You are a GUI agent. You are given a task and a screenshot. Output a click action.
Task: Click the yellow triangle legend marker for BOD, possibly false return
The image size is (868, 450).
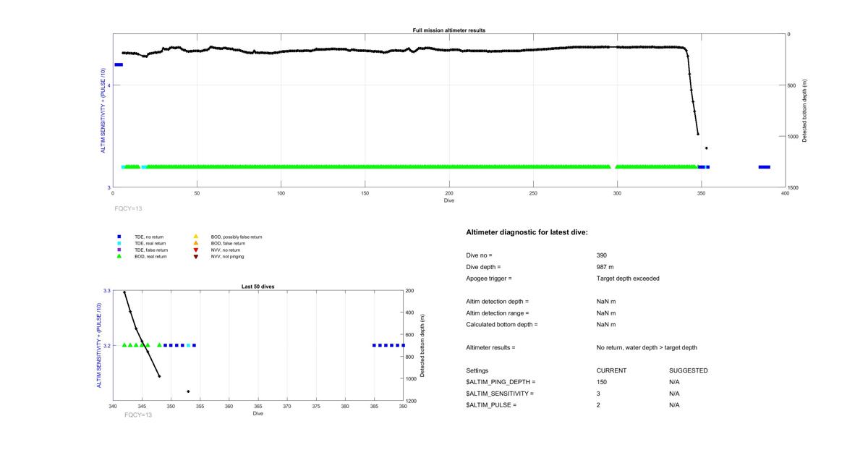[196, 237]
